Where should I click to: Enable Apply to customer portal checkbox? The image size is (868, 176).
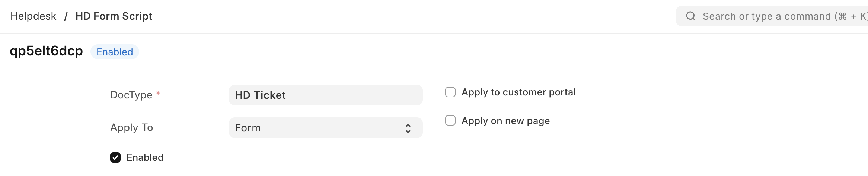[x=450, y=92]
